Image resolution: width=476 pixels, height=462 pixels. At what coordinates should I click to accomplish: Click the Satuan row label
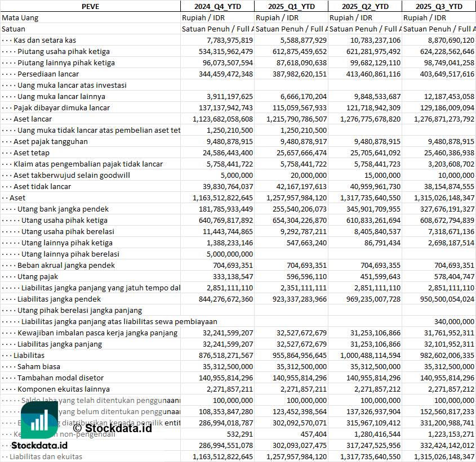tap(14, 29)
